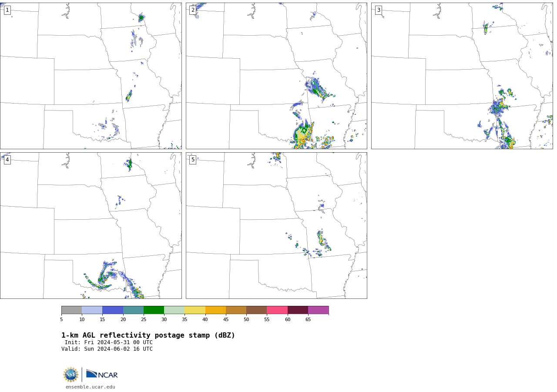Screen dimensions: 557x392
Task: Click the 65 tick label on colorbar
Action: click(x=308, y=320)
